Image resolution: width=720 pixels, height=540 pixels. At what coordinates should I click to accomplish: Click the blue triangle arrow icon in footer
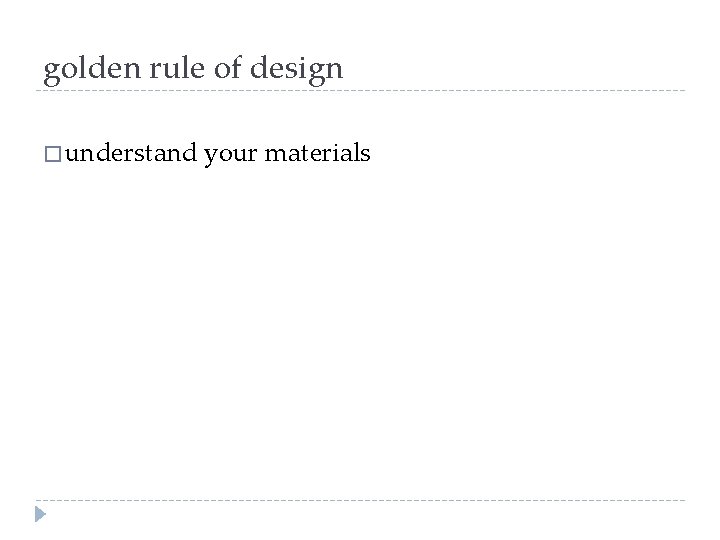click(39, 515)
